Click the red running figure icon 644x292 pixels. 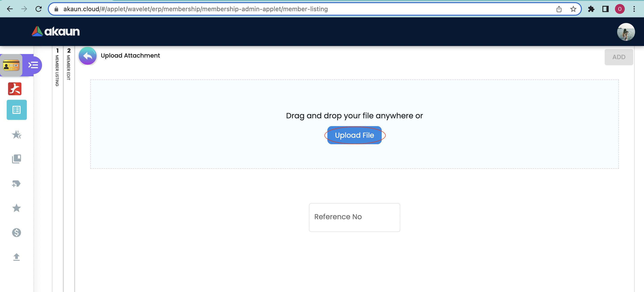point(15,89)
